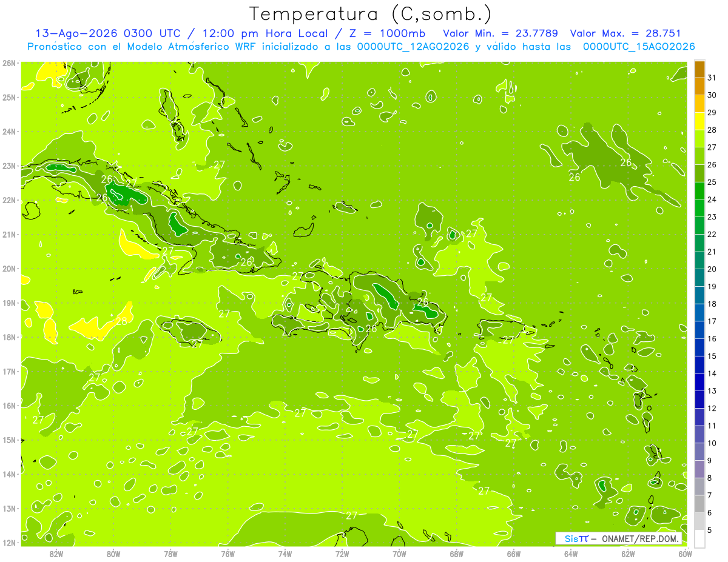Click the yellow-green 27–28 colorbar swatch
728x562 pixels.
pyautogui.click(x=699, y=139)
